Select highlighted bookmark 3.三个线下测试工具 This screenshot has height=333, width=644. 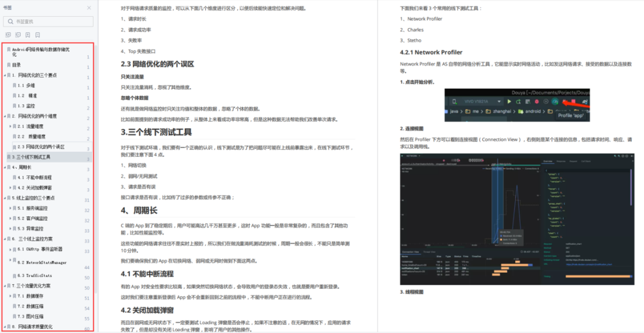pos(31,157)
